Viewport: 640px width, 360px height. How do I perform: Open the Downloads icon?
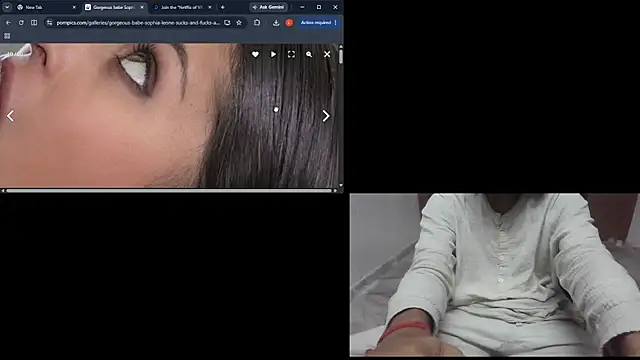276,22
